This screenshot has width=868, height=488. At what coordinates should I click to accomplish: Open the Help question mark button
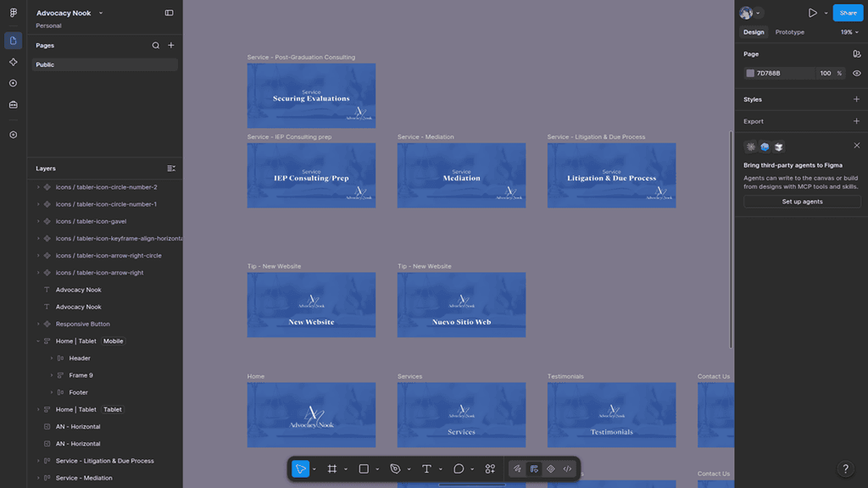(x=845, y=469)
